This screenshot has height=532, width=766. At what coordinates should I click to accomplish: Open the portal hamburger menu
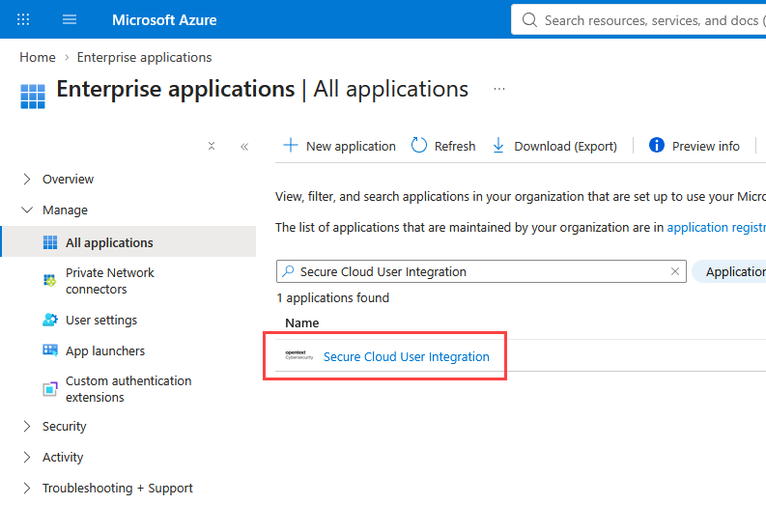(x=70, y=19)
